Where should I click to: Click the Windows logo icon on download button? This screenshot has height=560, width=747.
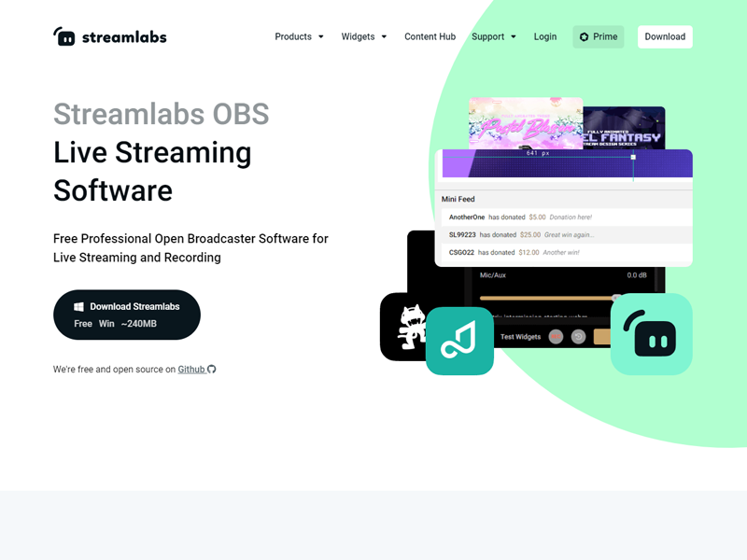79,307
